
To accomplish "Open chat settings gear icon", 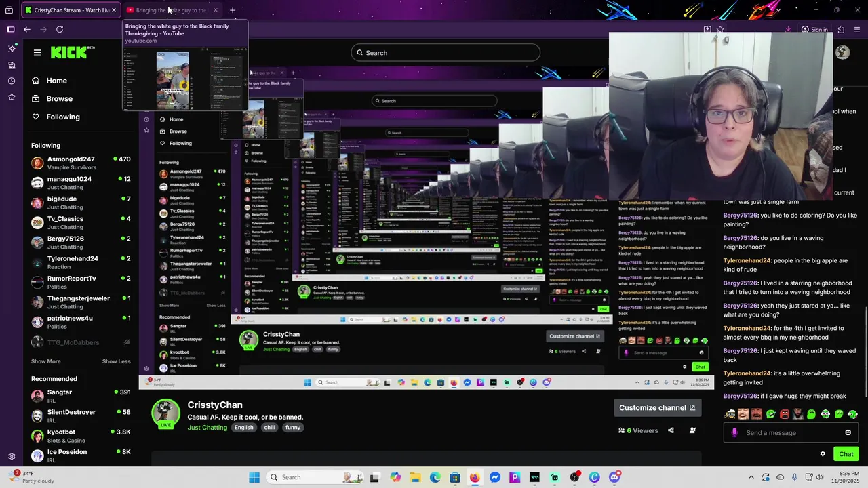I will point(823,454).
